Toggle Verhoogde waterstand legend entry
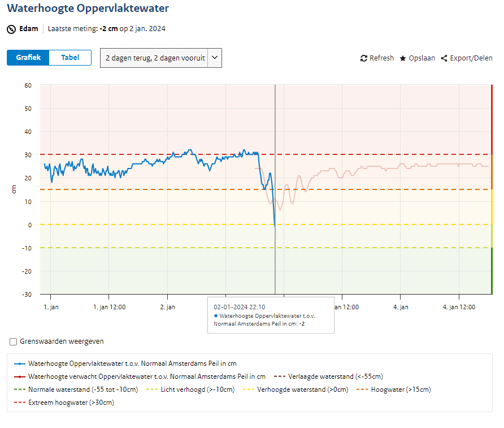504x428 pixels. point(296,390)
